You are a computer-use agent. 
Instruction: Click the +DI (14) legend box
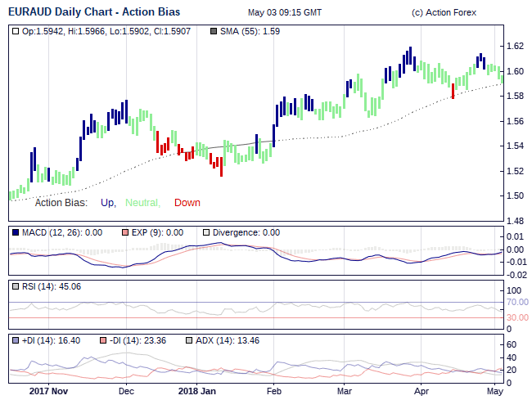(16, 340)
